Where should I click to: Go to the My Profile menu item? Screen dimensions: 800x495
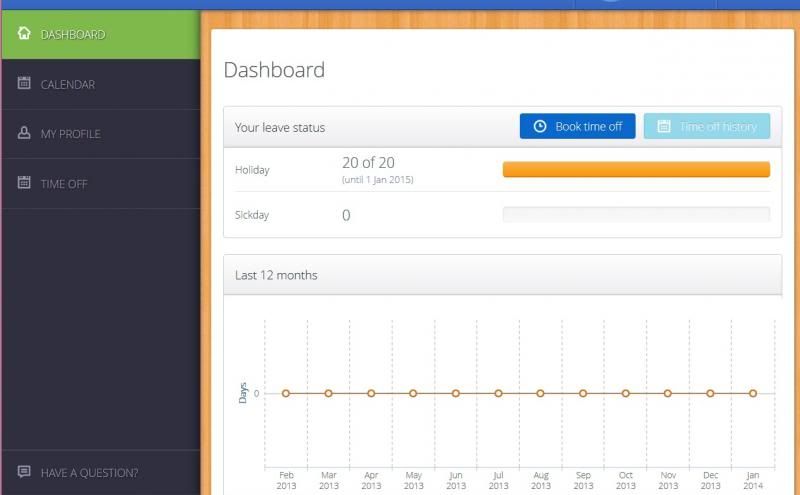pyautogui.click(x=101, y=134)
